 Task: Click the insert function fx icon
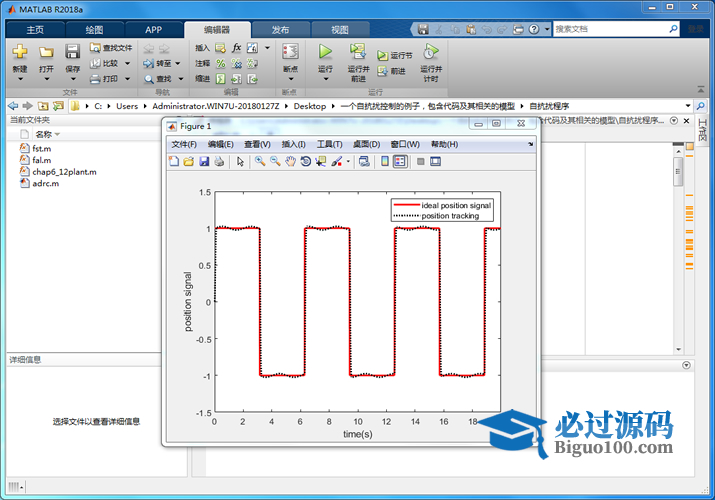point(237,48)
